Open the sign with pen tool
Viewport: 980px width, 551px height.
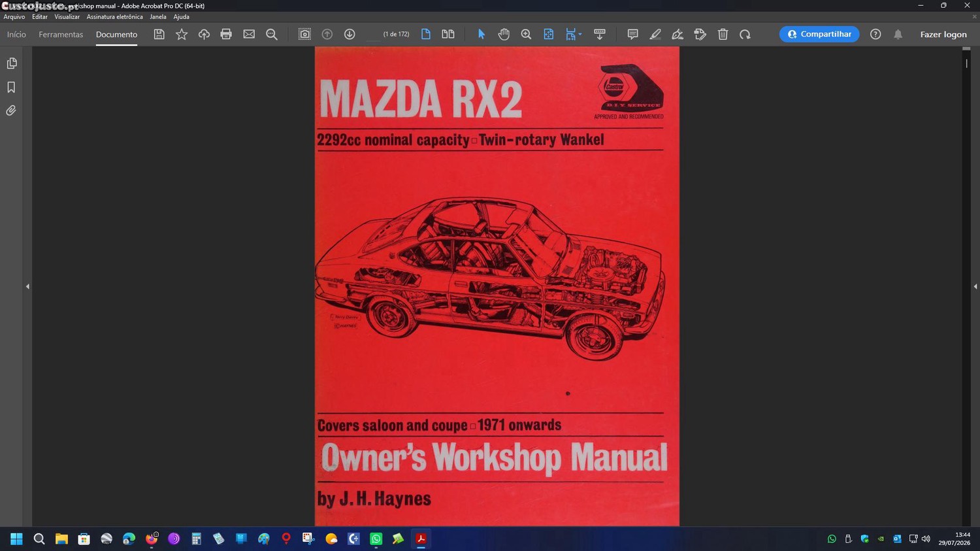pos(678,34)
